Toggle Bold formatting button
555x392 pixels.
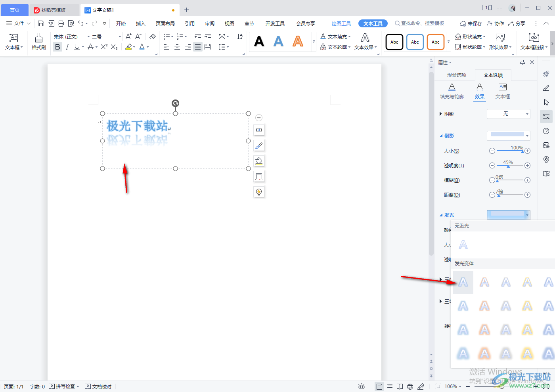point(57,47)
